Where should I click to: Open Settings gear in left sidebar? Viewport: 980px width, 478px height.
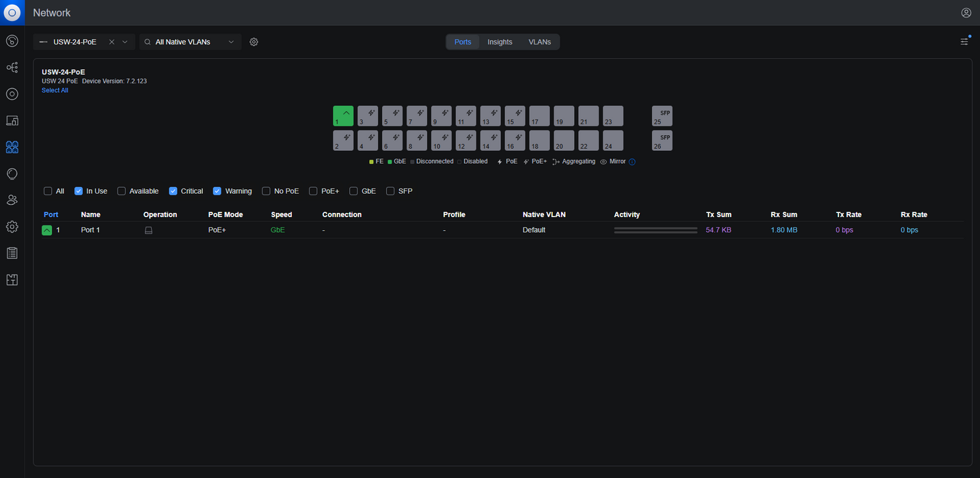(12, 227)
